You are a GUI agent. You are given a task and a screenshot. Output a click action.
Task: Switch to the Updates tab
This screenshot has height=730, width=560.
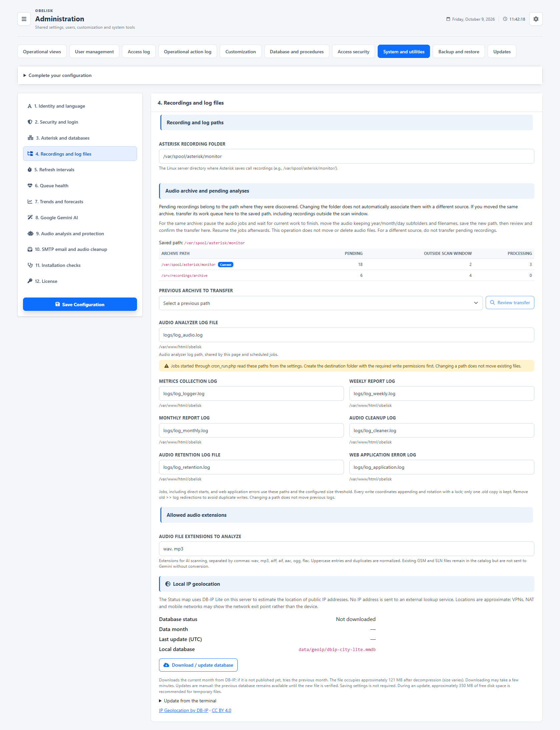(x=502, y=52)
